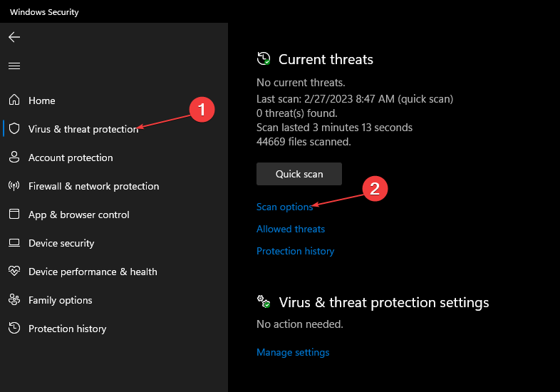The width and height of the screenshot is (560, 392).
Task: Open Scan options link
Action: pyautogui.click(x=284, y=207)
